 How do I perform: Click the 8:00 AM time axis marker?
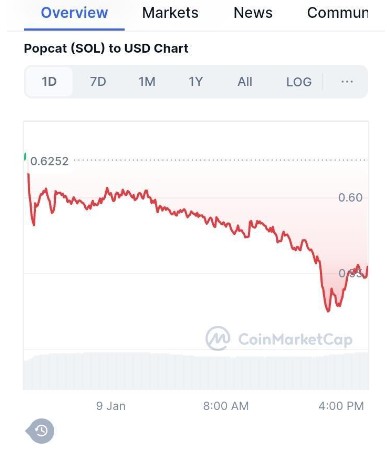click(x=226, y=406)
